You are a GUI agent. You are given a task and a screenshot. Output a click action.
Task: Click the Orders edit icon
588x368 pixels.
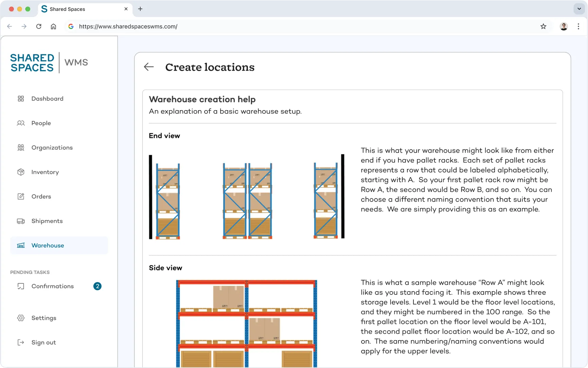21,196
